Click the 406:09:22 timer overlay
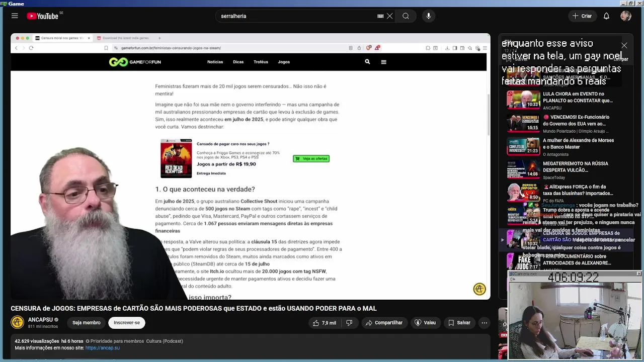Viewport: 644px width, 362px height. [x=573, y=278]
